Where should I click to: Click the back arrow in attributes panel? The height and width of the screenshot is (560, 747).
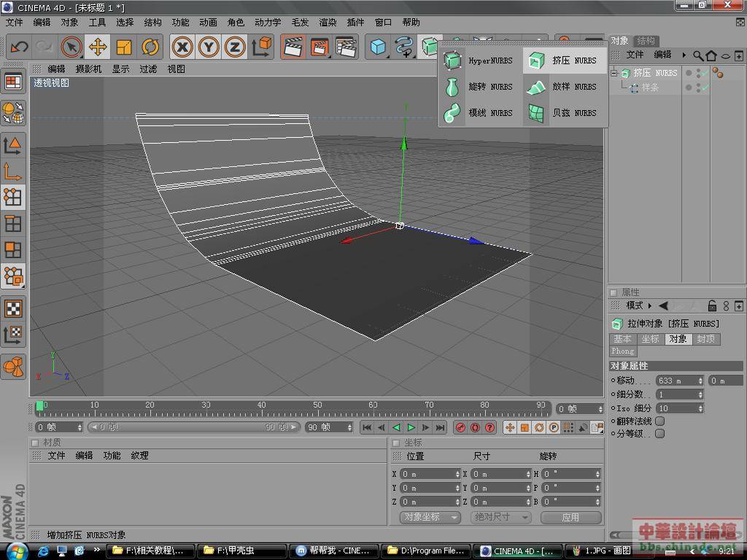pos(663,306)
